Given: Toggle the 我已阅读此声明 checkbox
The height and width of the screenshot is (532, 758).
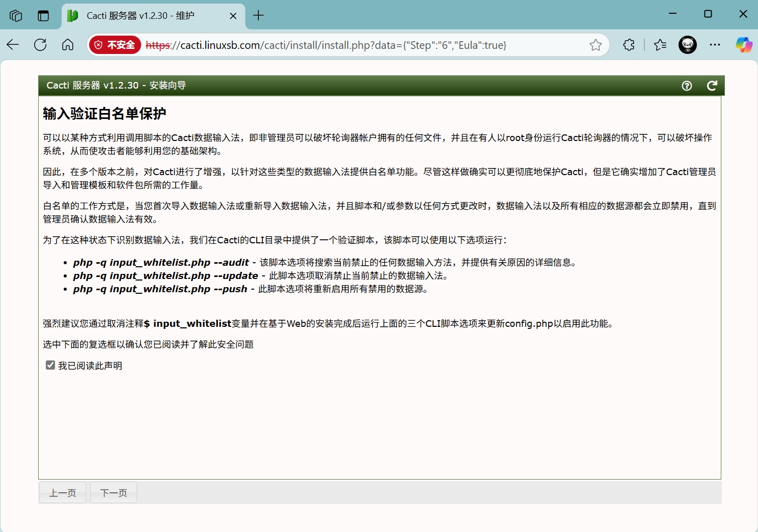Looking at the screenshot, I should (50, 365).
